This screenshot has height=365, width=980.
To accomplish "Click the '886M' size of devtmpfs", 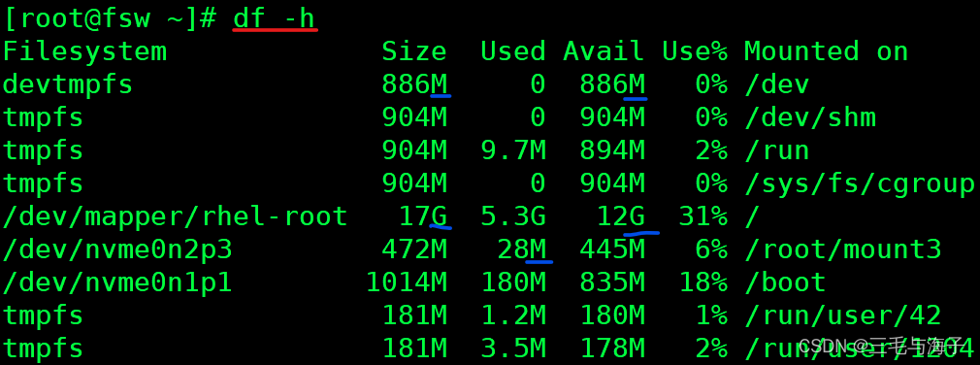I will click(x=414, y=84).
